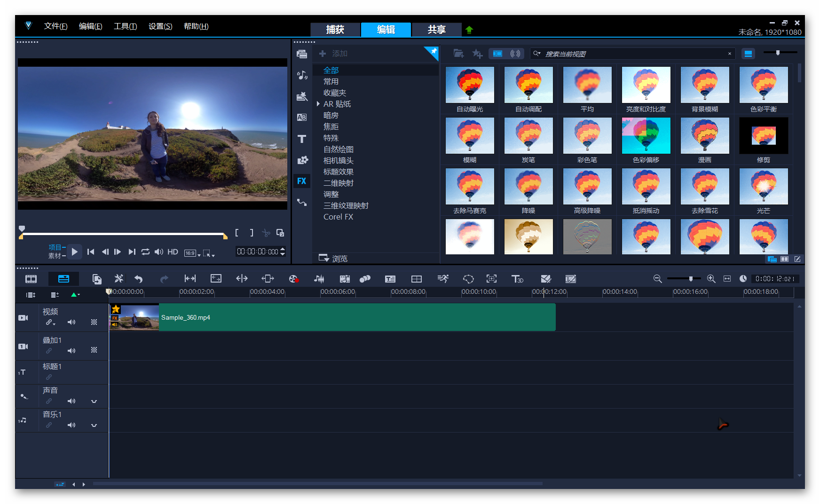
Task: Select the FX filter library panel
Action: point(302,181)
